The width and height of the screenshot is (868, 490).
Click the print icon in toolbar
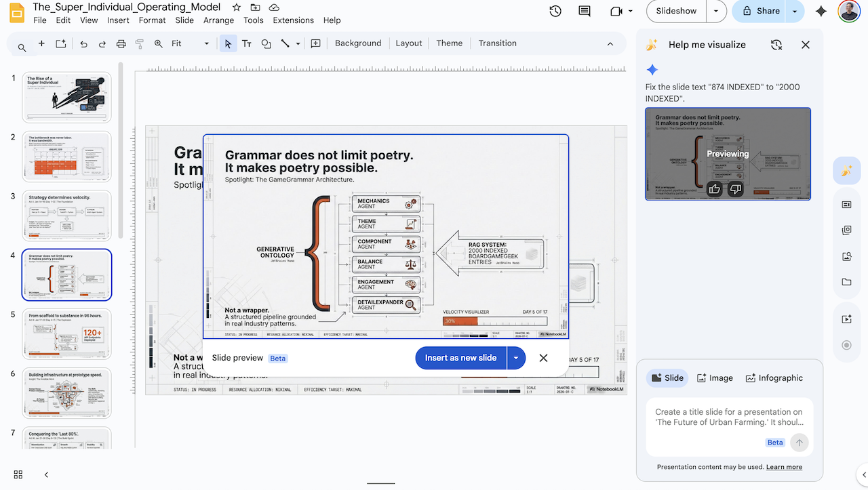(121, 43)
